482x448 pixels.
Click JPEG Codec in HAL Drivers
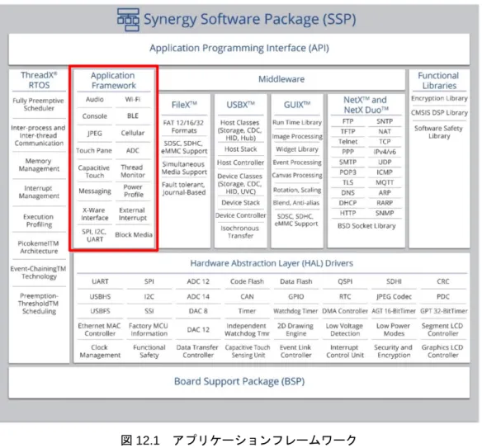tap(394, 296)
